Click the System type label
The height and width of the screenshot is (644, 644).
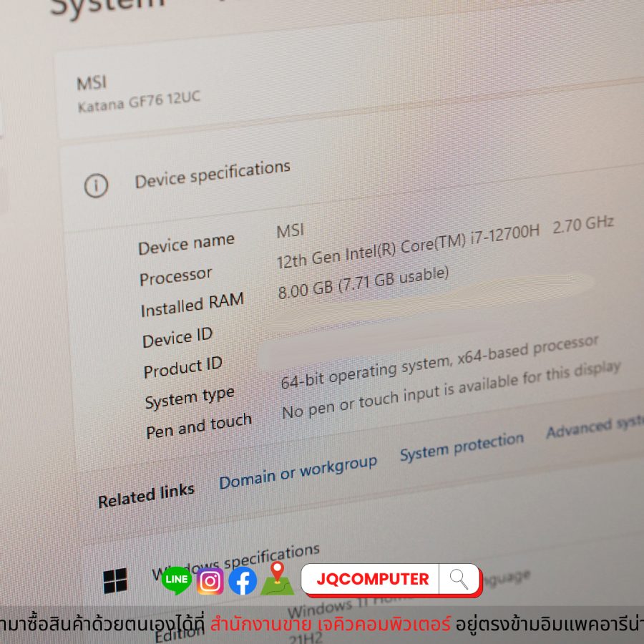tap(190, 398)
